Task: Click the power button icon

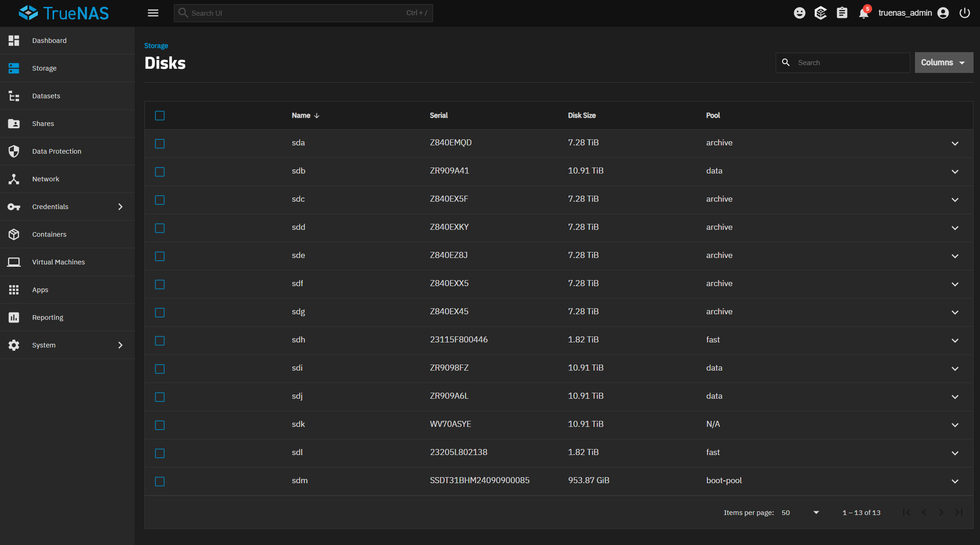Action: (x=964, y=13)
